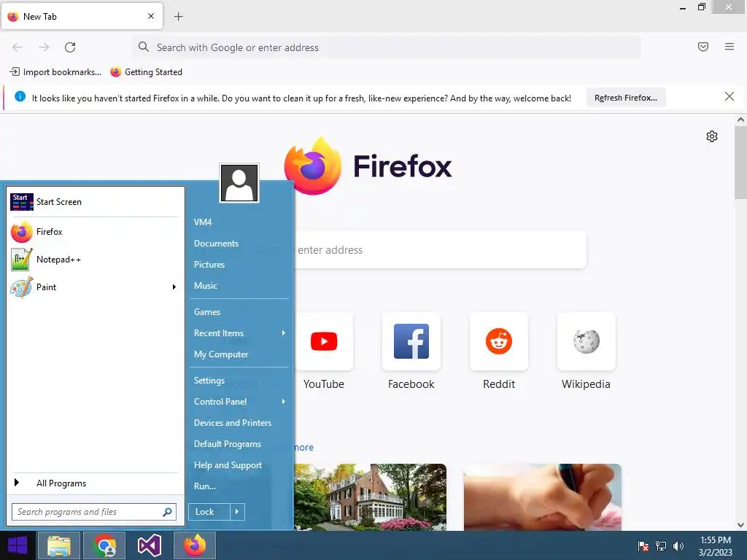Click Import bookmarks... in bookmarks toolbar
Viewport: 747px width, 560px height.
coord(55,72)
